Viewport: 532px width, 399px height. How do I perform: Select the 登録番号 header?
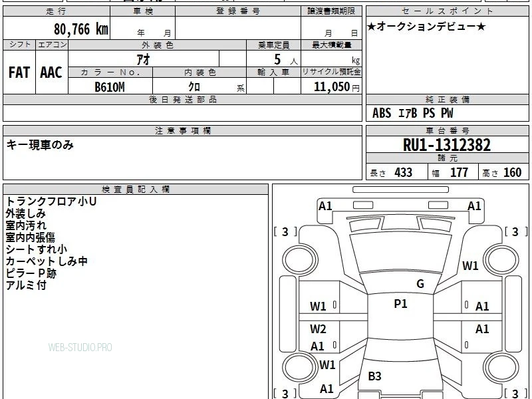tap(238, 11)
